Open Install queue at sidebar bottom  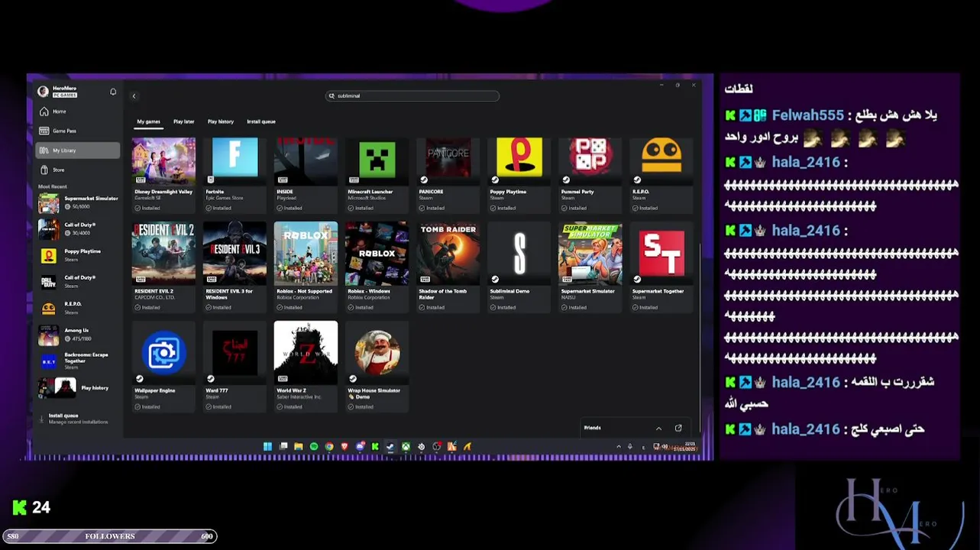coord(76,419)
